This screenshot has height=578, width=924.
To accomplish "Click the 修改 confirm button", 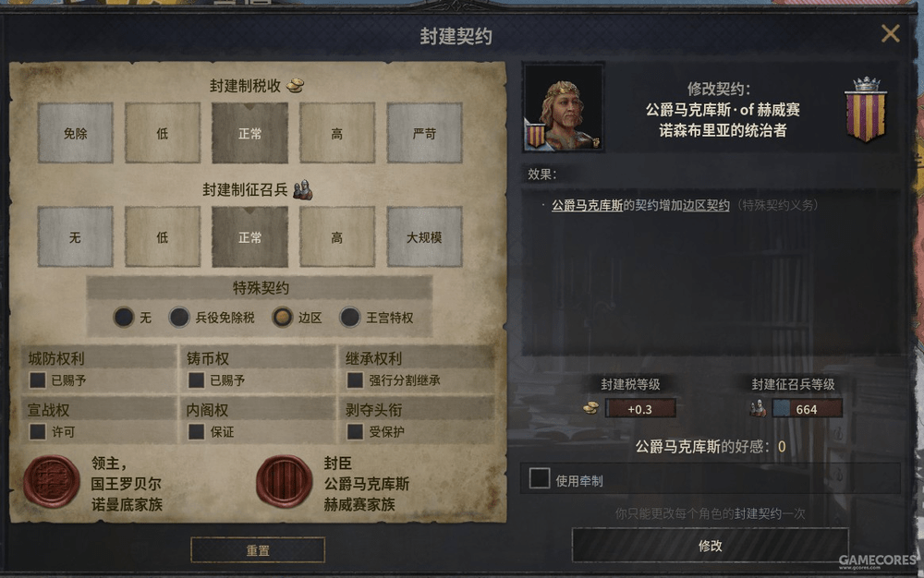I will [710, 546].
